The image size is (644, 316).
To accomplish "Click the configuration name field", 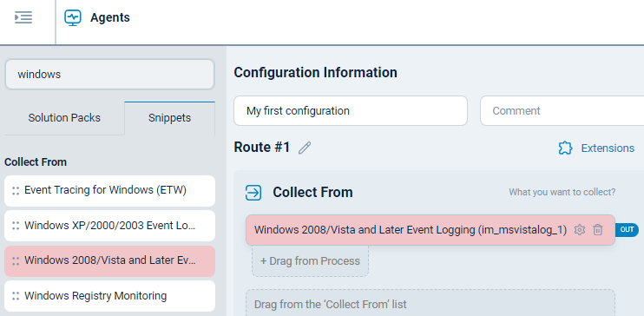I will 351,111.
